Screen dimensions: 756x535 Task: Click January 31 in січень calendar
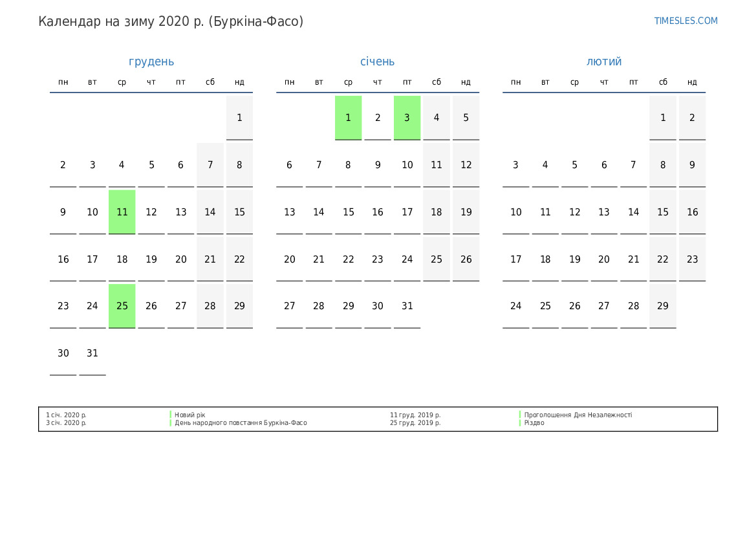(x=407, y=306)
